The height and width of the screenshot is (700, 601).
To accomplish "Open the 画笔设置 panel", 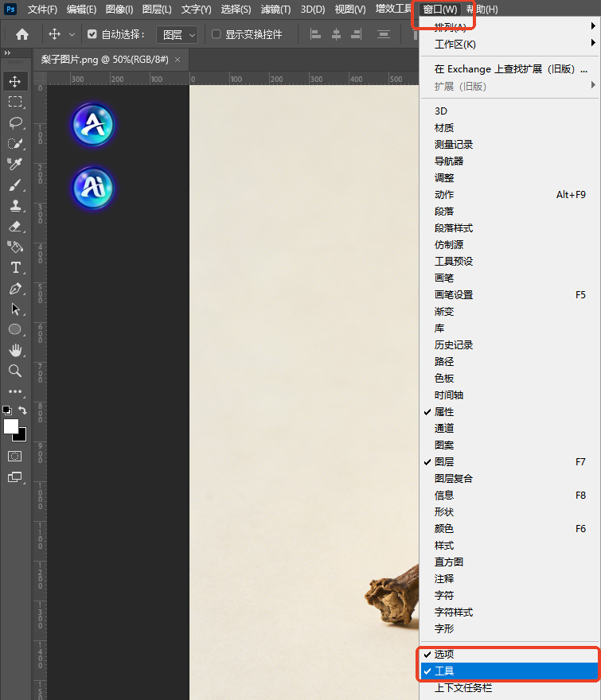I will 509,294.
